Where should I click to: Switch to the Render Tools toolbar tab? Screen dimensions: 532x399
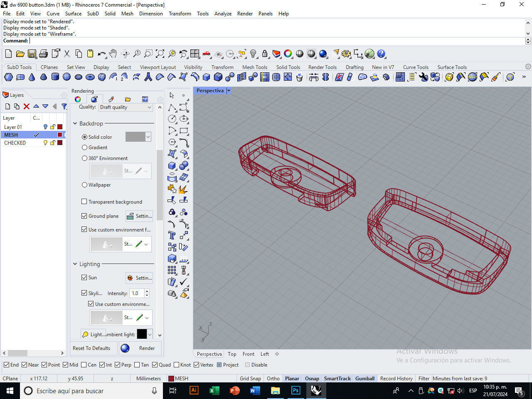(x=323, y=67)
